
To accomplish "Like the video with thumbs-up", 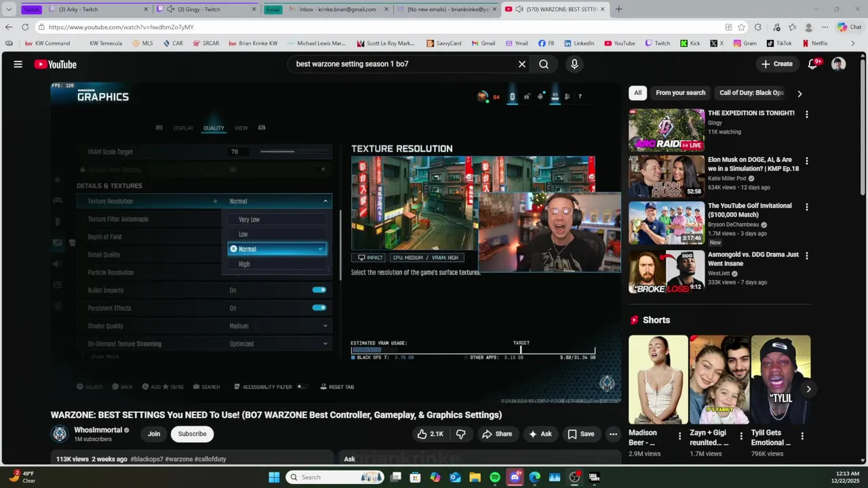I will (430, 434).
